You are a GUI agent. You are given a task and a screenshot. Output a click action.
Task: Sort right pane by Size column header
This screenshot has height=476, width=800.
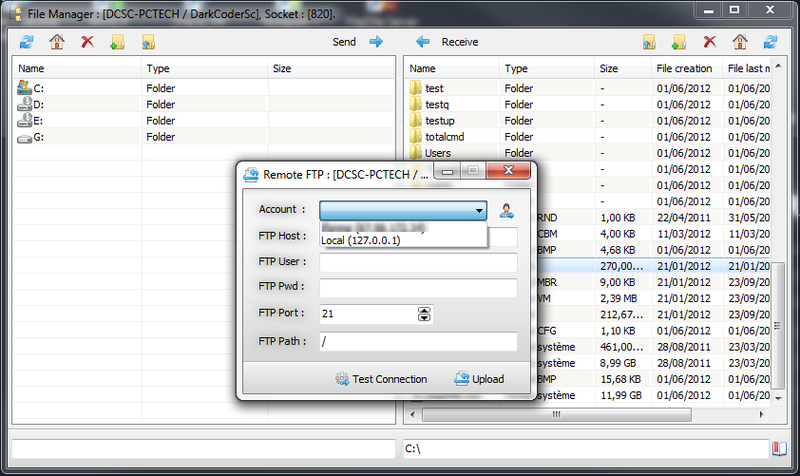[622, 68]
